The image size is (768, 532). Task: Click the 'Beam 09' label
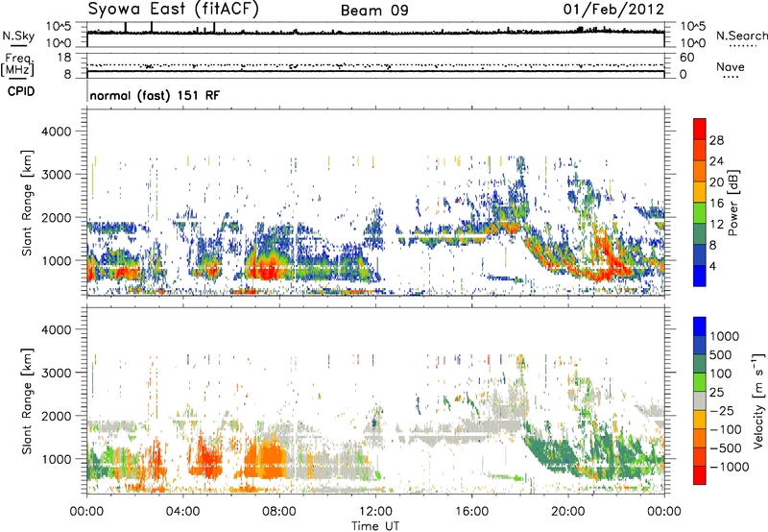[374, 11]
